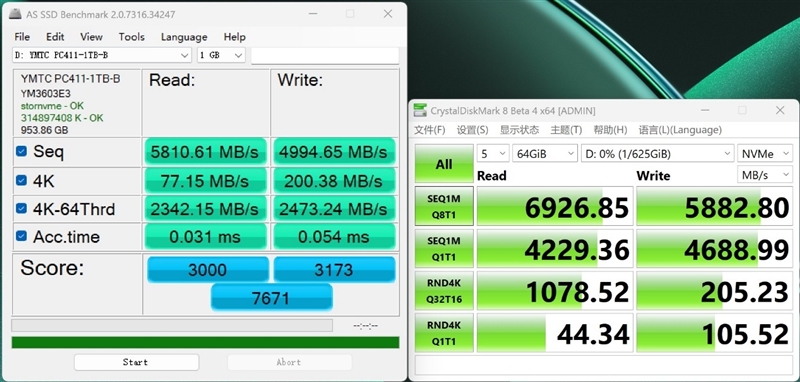
Task: Click the SEQ1M Q8T1 read value 6926.85
Action: tap(555, 206)
